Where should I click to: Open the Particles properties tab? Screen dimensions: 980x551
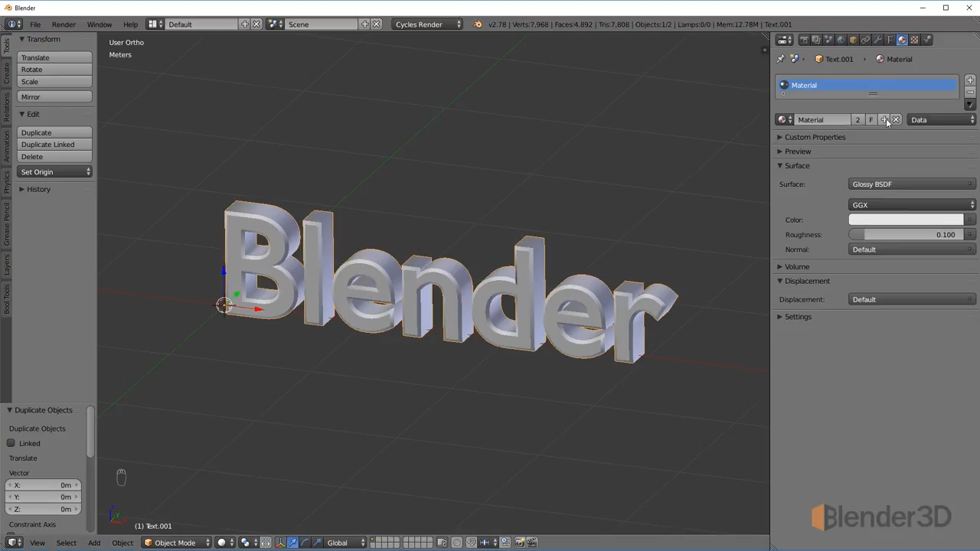pos(926,40)
